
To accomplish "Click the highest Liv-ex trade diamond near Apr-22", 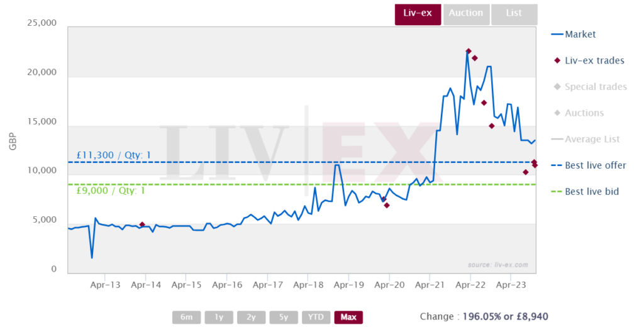I will point(469,52).
